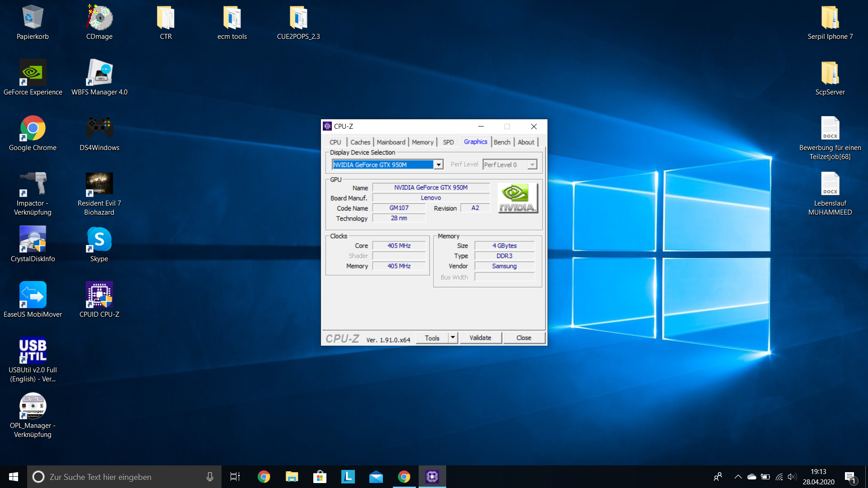868x488 pixels.
Task: Click the NVIDIA logo in CPU-Z
Action: click(x=518, y=198)
